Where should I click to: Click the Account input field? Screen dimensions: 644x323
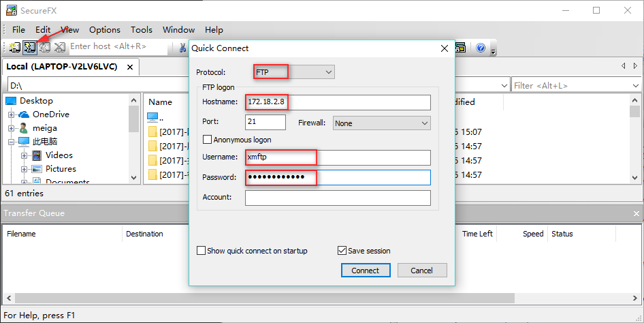tap(338, 198)
